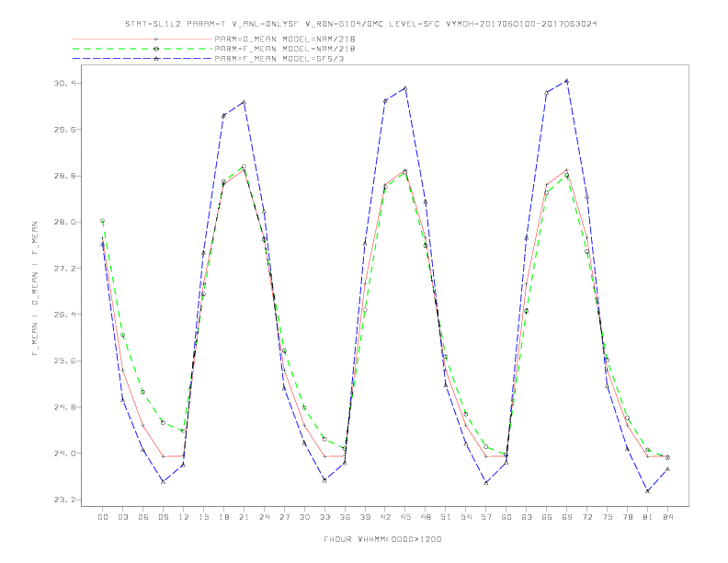This screenshot has height=563, width=728.
Task: Click x-axis tick label 27
Action: tap(284, 517)
